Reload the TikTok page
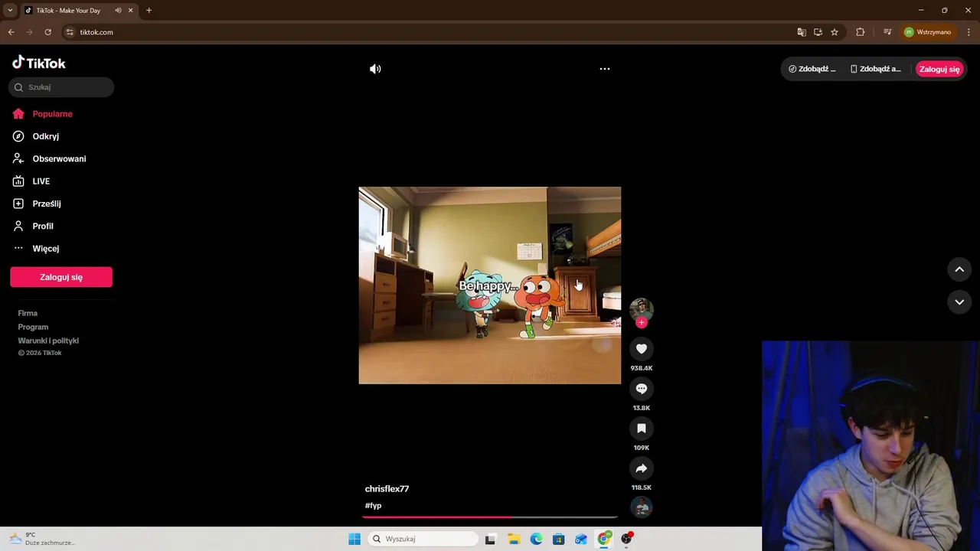Screen dimensions: 980x551 [x=47, y=32]
